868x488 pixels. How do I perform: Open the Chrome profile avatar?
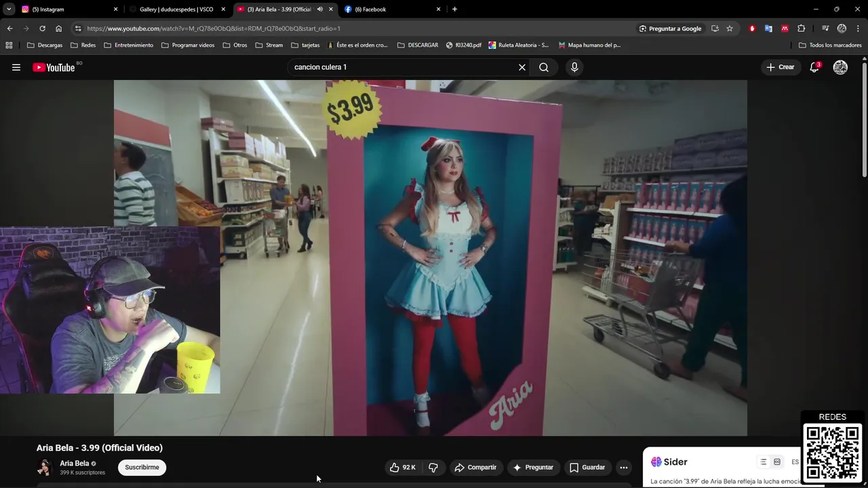tap(842, 28)
